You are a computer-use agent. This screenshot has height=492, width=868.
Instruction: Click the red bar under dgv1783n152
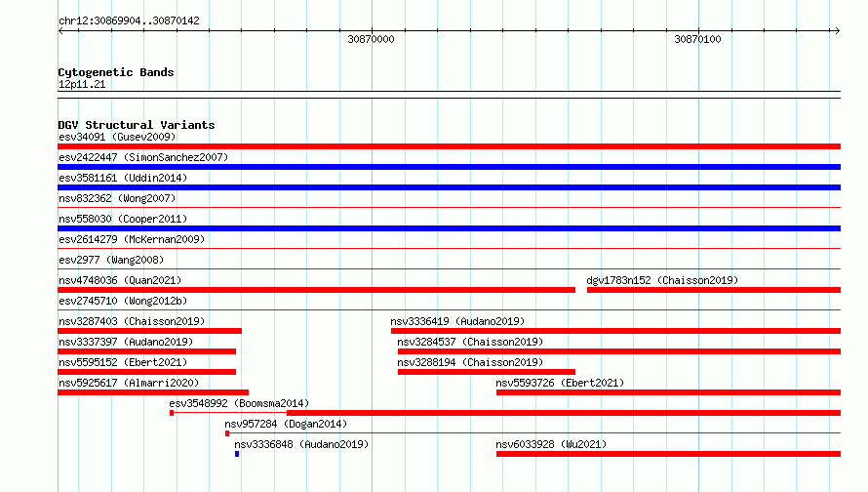tap(714, 290)
